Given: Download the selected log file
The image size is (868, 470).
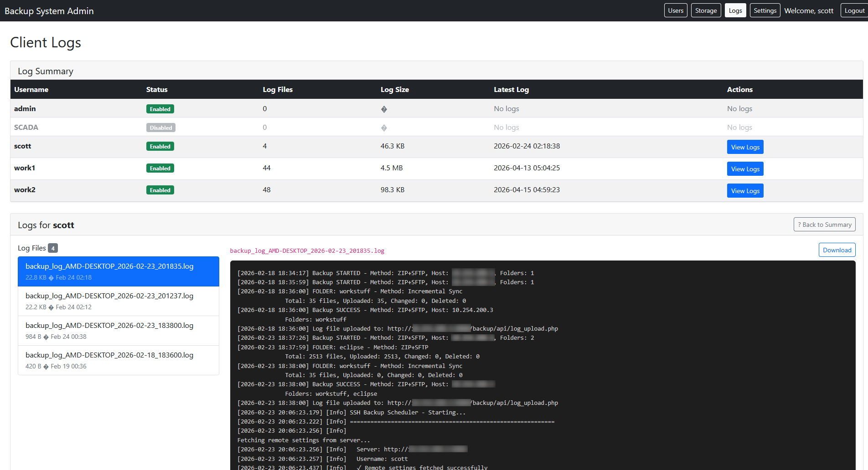Looking at the screenshot, I should pos(837,250).
